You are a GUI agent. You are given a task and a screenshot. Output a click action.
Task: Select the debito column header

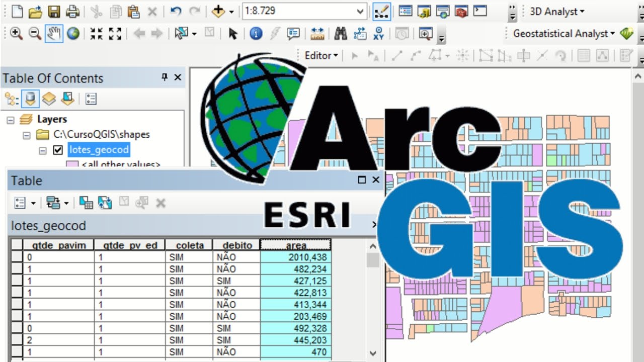pos(237,245)
